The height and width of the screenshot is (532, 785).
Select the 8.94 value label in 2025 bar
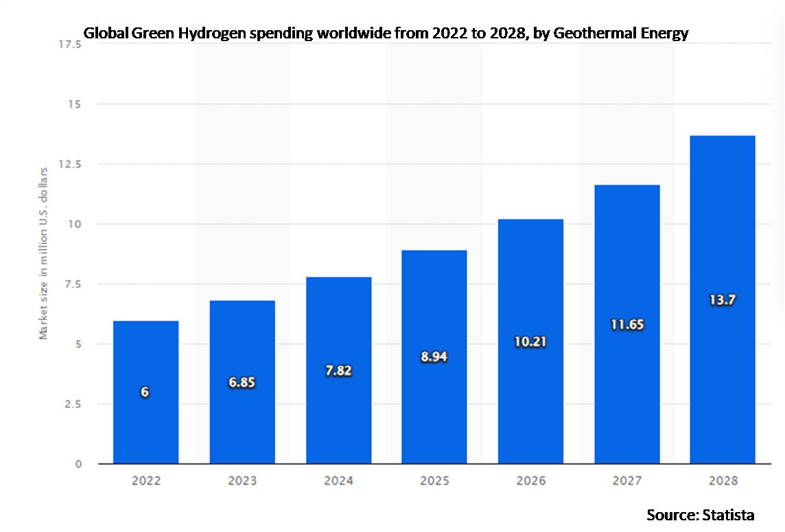(434, 356)
